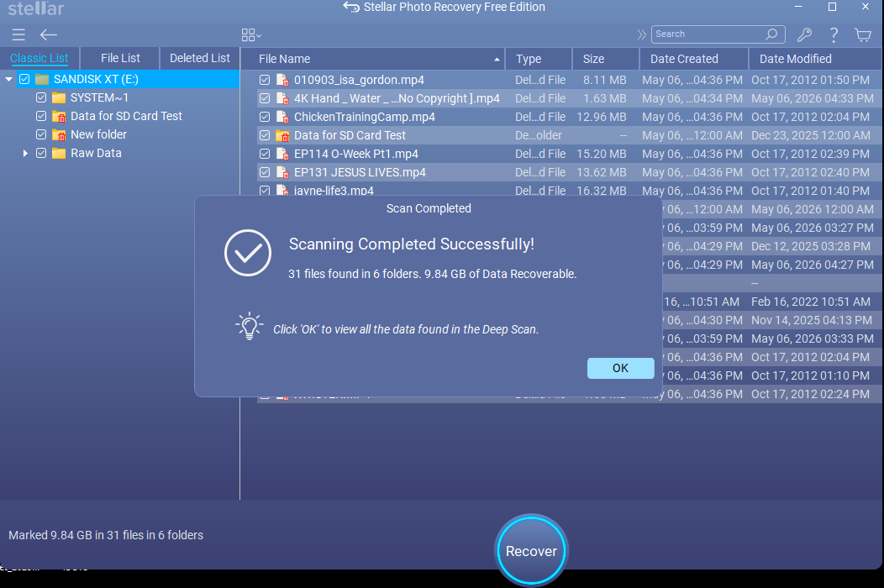Click file icon of EP131 JESUS LIVES.mp4
The width and height of the screenshot is (884, 588).
(x=282, y=172)
